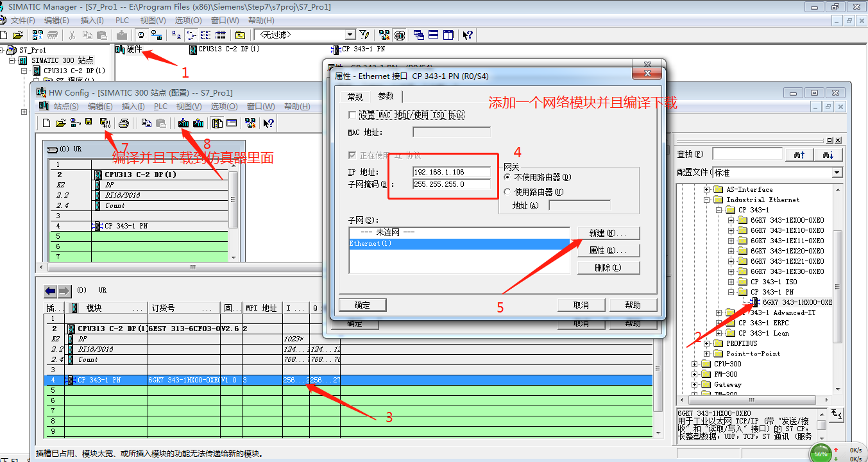868x462 pixels.
Task: Click the Print icon in HW Config toolbar
Action: (x=123, y=123)
